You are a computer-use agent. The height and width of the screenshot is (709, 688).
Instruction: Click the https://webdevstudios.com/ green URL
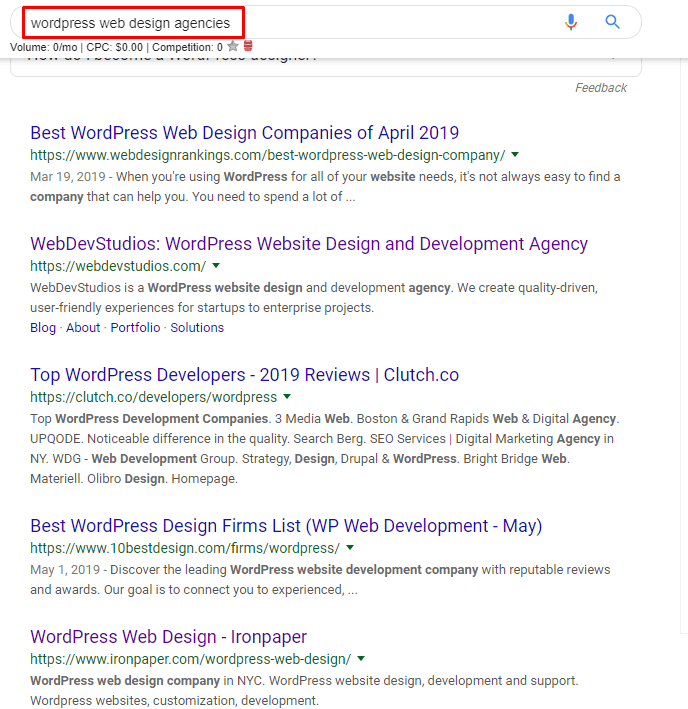click(x=118, y=266)
